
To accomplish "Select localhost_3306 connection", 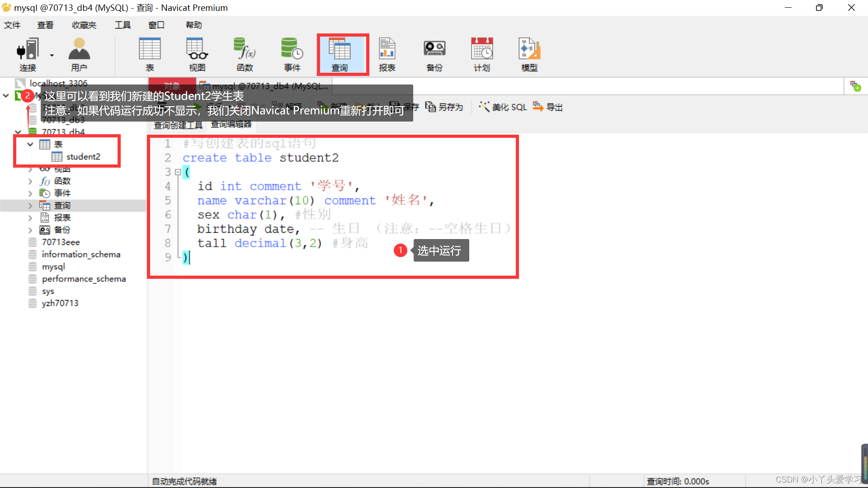I will click(58, 83).
